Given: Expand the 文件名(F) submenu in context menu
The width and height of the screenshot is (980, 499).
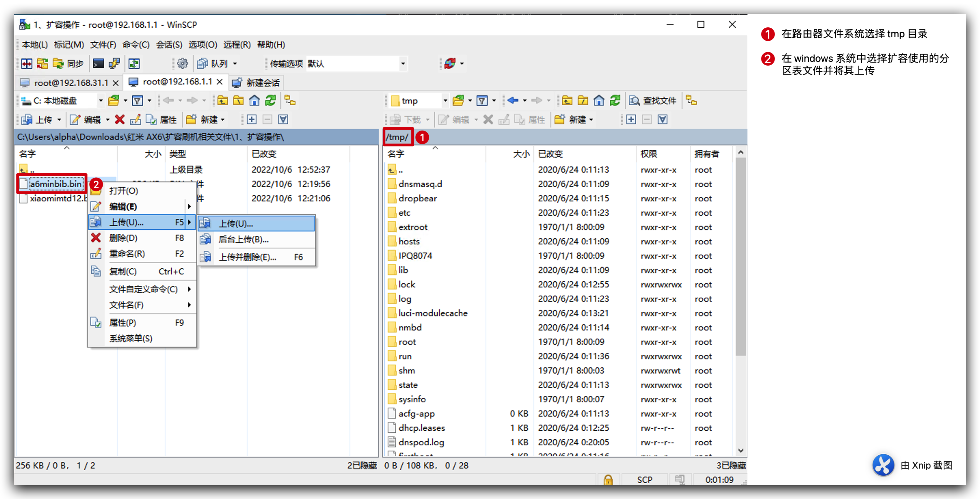Looking at the screenshot, I should [142, 305].
